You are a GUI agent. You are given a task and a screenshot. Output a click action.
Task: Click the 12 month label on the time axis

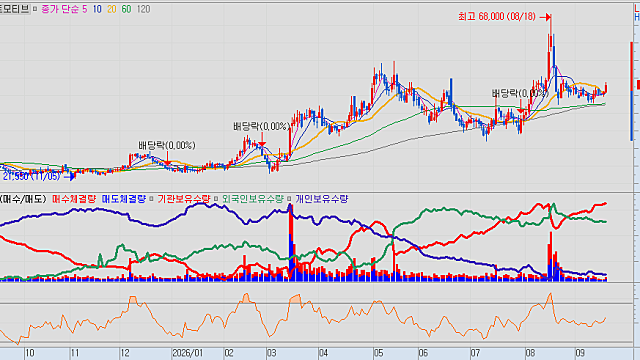click(x=125, y=353)
